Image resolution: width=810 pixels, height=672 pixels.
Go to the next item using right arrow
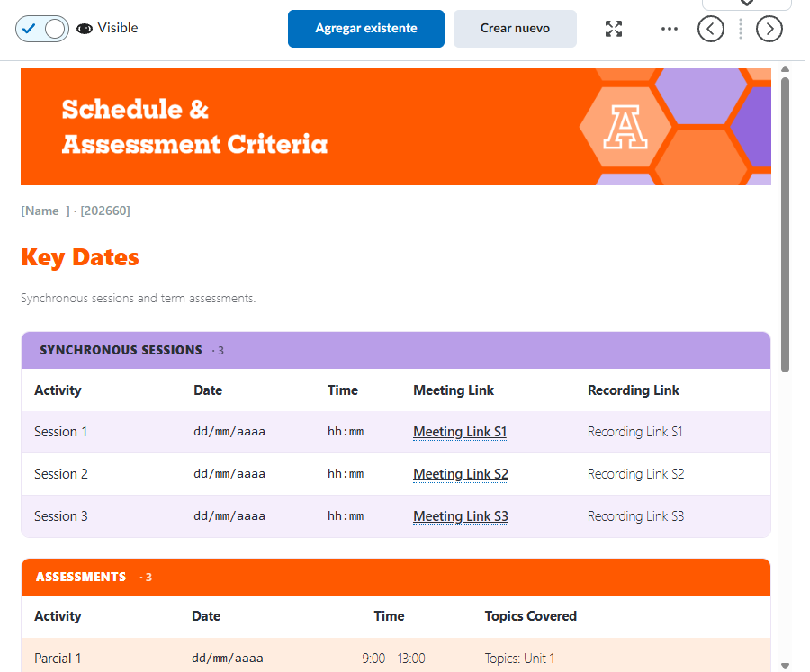(x=769, y=29)
